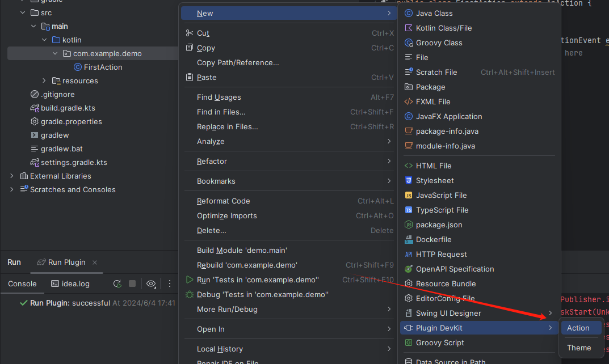Click the HTML File icon
This screenshot has width=609, height=364.
pos(408,166)
